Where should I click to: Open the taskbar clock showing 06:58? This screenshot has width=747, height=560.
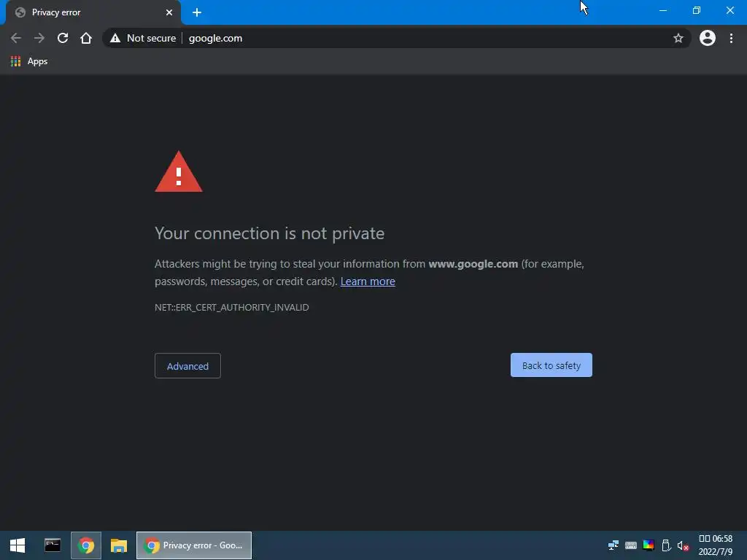(x=715, y=545)
